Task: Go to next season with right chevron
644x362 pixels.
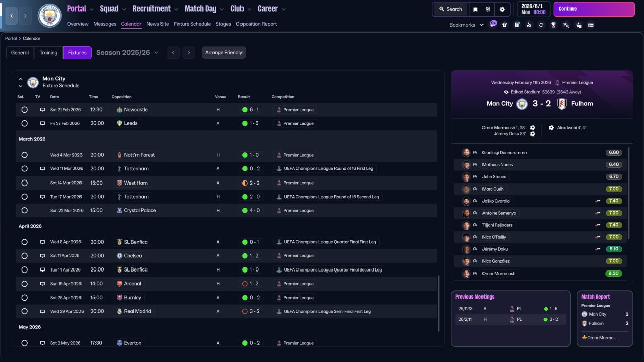Action: click(x=189, y=53)
